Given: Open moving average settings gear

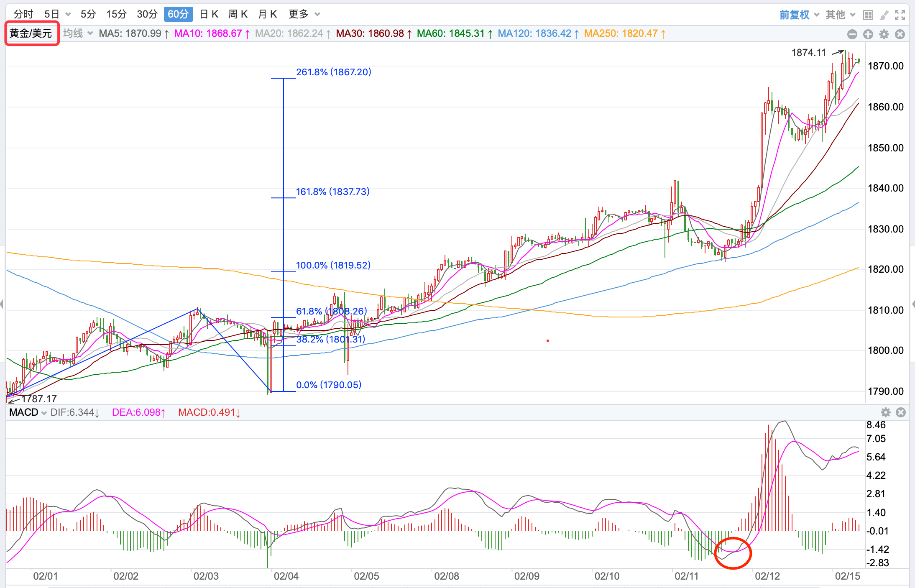Looking at the screenshot, I should 884,34.
